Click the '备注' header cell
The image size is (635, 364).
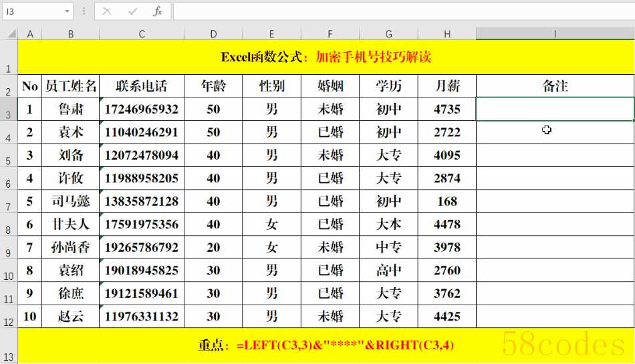click(x=555, y=85)
